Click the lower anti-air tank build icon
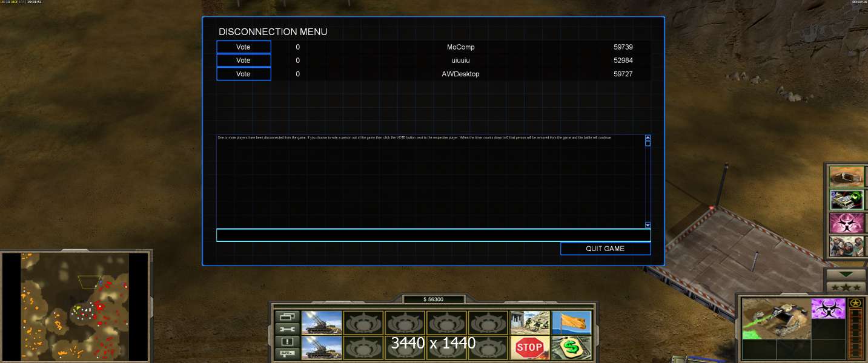The width and height of the screenshot is (868, 363). (x=322, y=348)
